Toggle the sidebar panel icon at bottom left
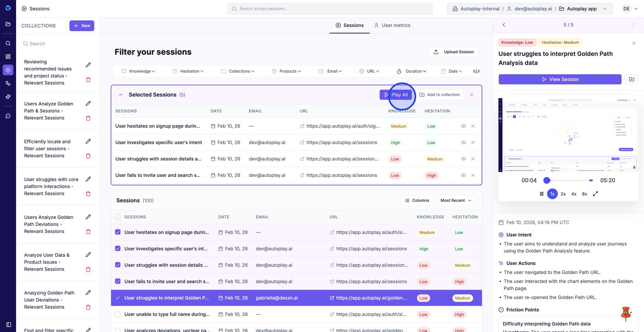This screenshot has width=644, height=332. click(8, 324)
